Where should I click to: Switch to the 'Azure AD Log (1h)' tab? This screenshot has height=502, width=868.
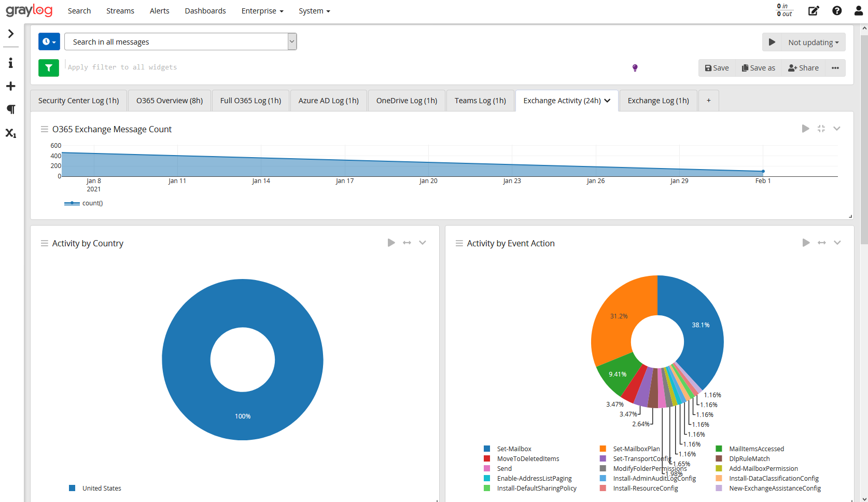tap(329, 101)
